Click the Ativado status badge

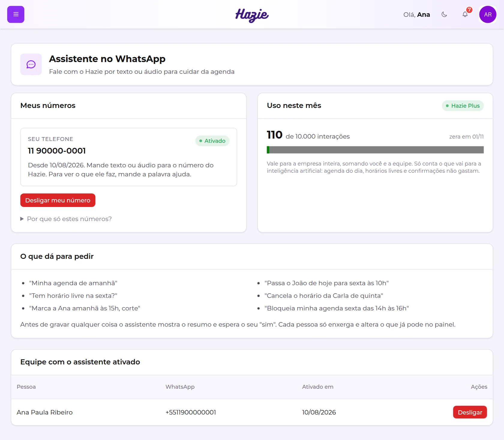(x=212, y=141)
